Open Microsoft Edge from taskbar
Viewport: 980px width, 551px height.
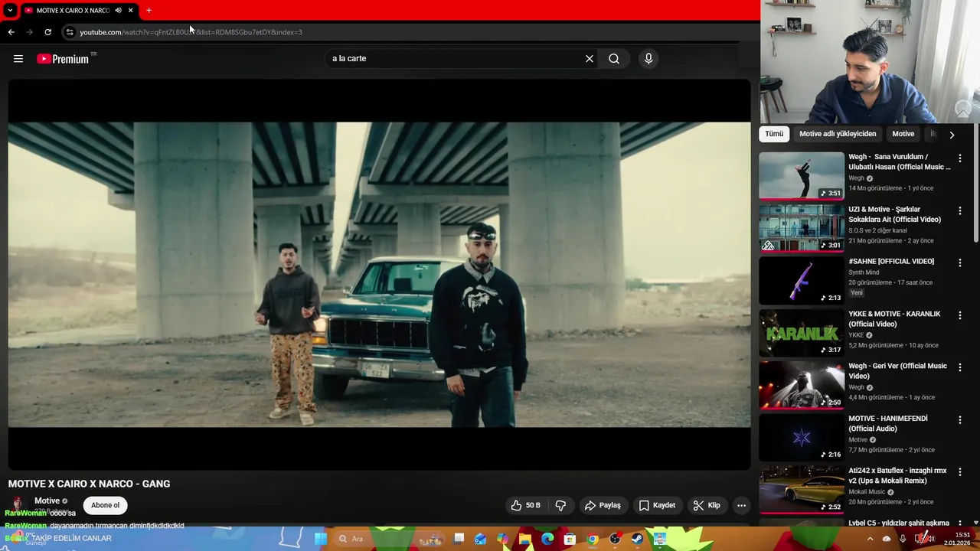click(x=547, y=539)
